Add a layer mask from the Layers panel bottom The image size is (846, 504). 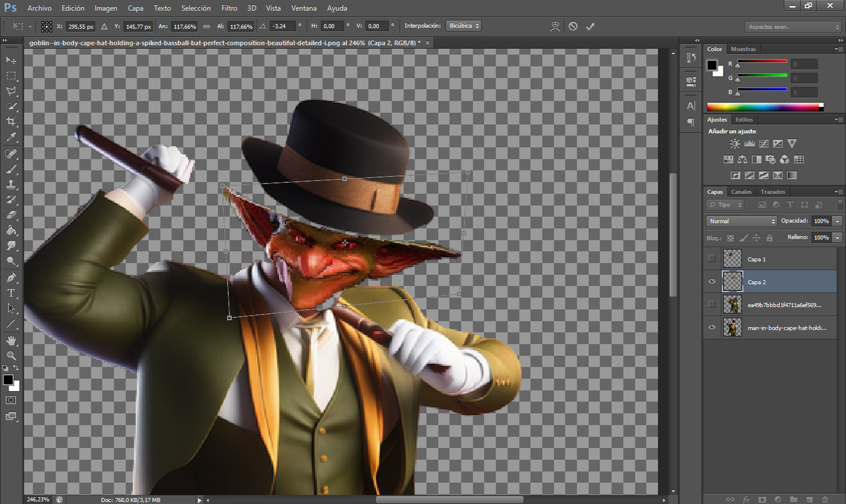click(x=761, y=499)
